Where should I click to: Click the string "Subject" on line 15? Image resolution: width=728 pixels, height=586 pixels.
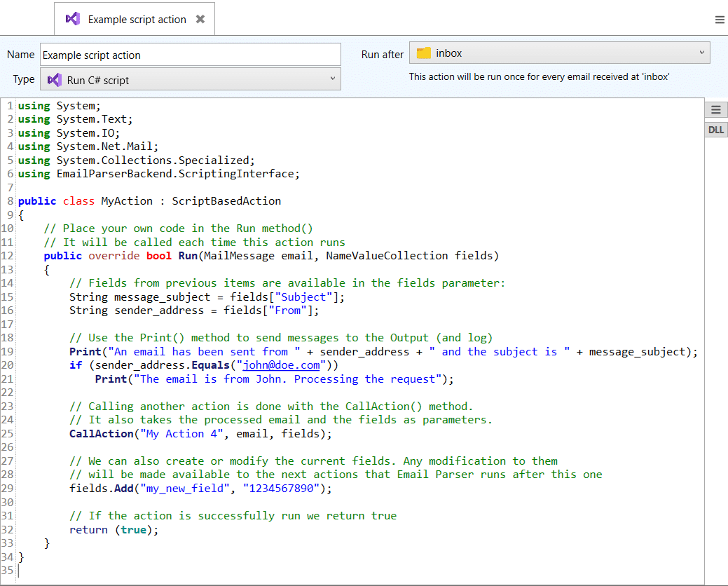303,297
